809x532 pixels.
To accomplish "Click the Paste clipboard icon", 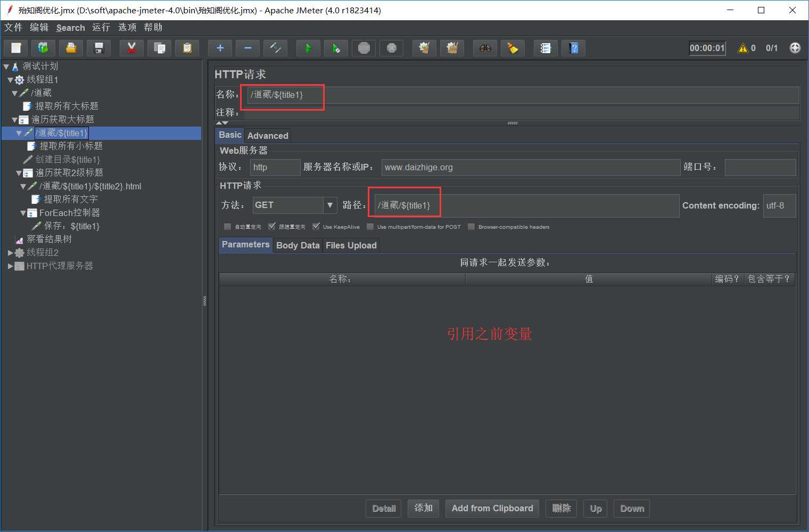I will [187, 48].
